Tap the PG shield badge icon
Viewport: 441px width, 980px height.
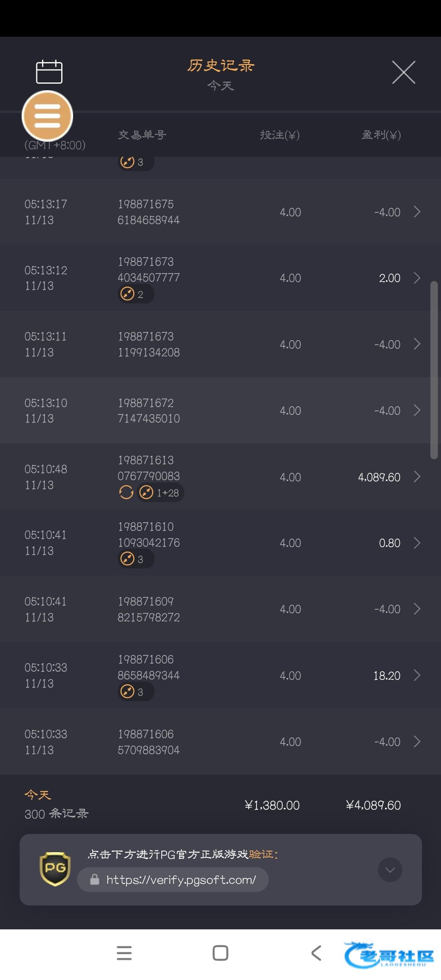pyautogui.click(x=55, y=869)
